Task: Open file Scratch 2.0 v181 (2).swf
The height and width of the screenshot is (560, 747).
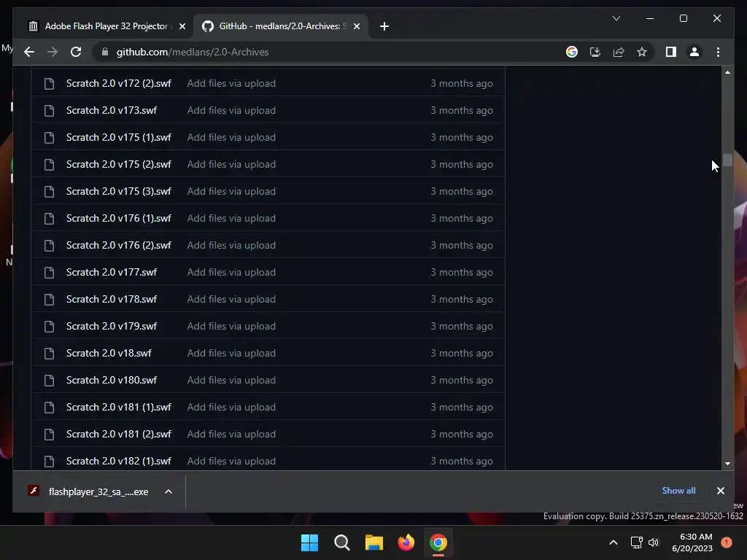Action: [x=119, y=435]
